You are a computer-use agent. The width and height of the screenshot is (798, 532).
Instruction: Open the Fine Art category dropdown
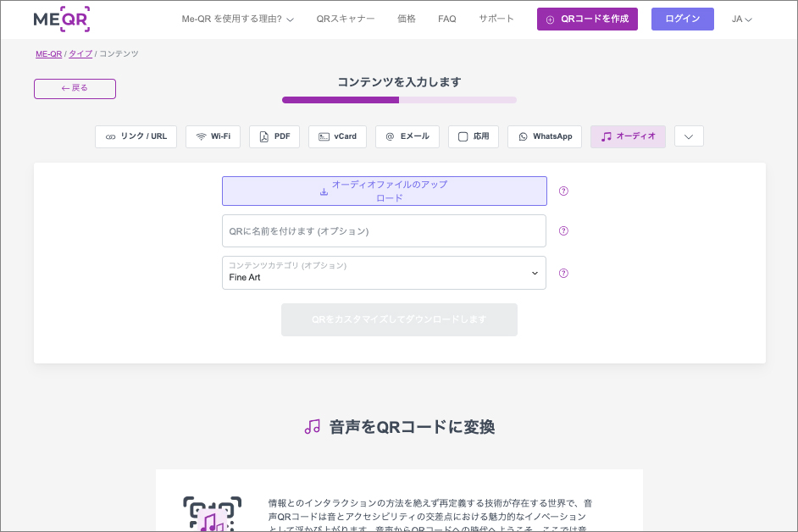(x=384, y=273)
